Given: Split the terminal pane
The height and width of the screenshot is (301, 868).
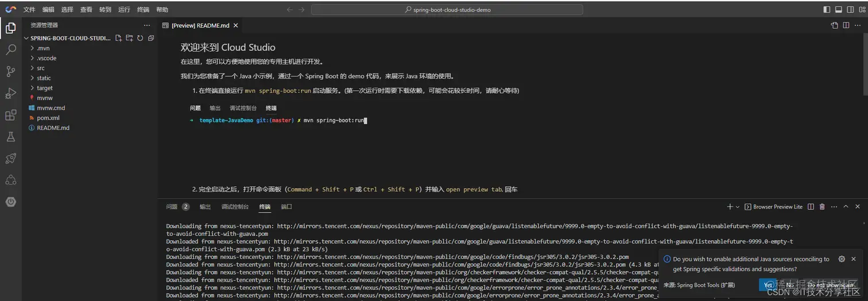Looking at the screenshot, I should pyautogui.click(x=811, y=207).
